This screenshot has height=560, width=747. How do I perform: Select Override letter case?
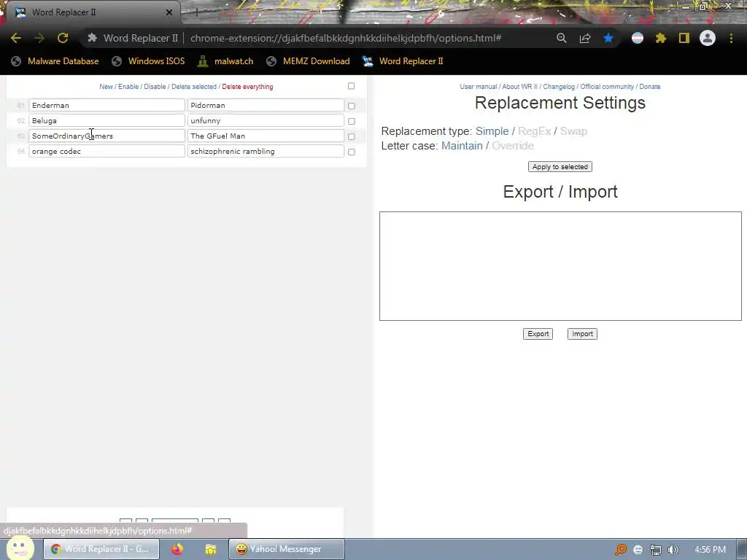(513, 146)
